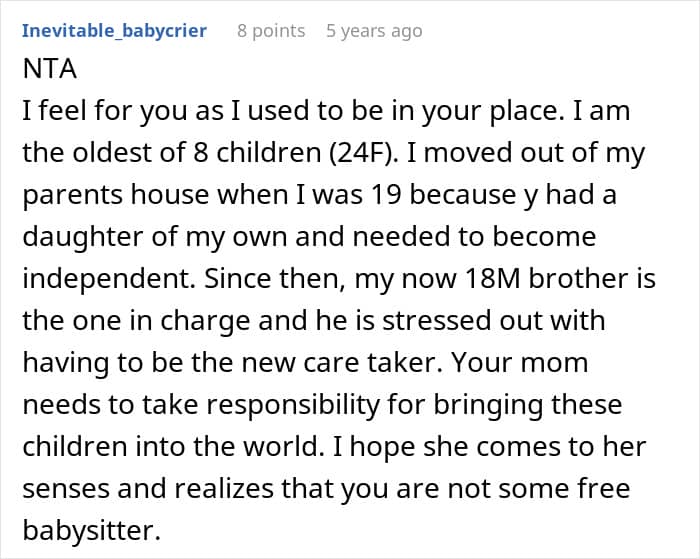Screen dimensions: 700x559
Task: Click the word "oldest" in the comment
Action: coord(116,154)
